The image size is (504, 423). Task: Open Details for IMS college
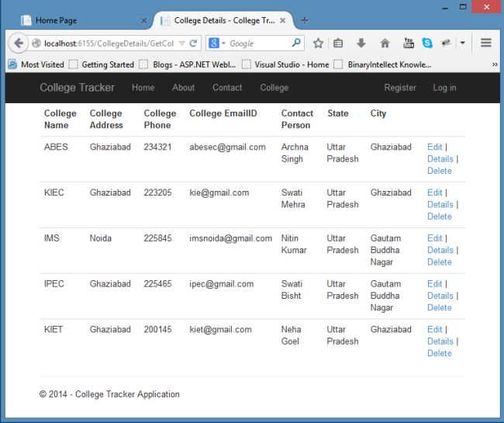[x=440, y=250]
